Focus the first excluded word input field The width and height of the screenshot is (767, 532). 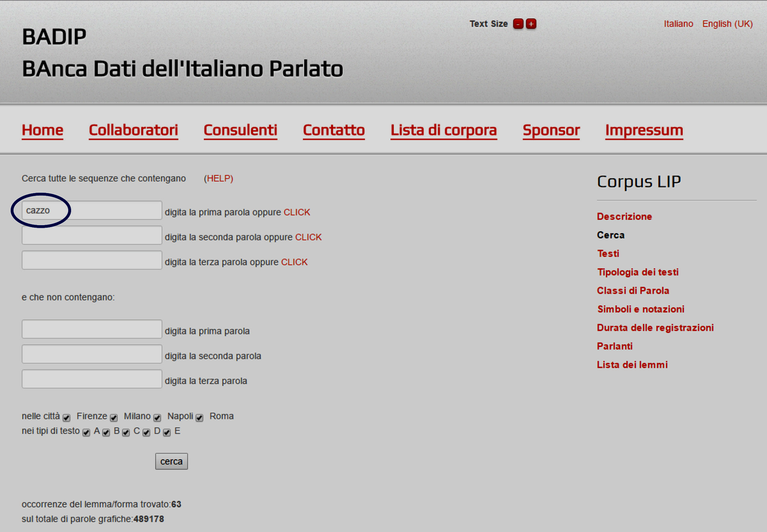(x=91, y=329)
